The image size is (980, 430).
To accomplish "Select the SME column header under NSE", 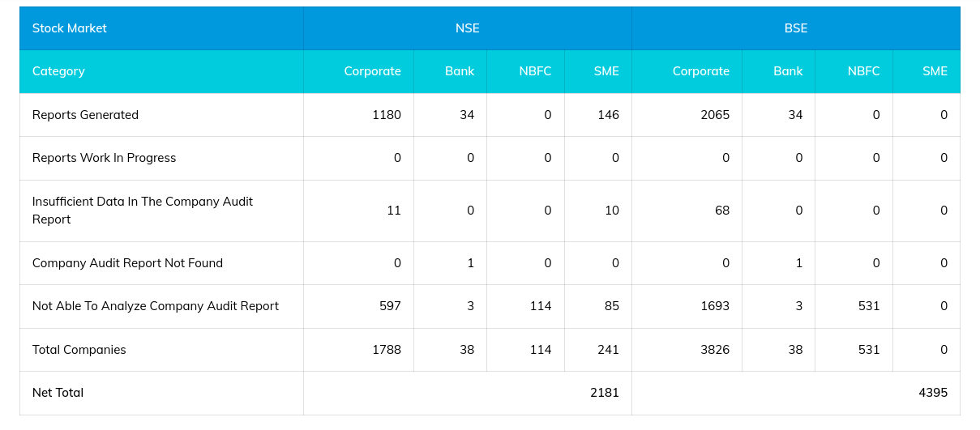I will [598, 71].
